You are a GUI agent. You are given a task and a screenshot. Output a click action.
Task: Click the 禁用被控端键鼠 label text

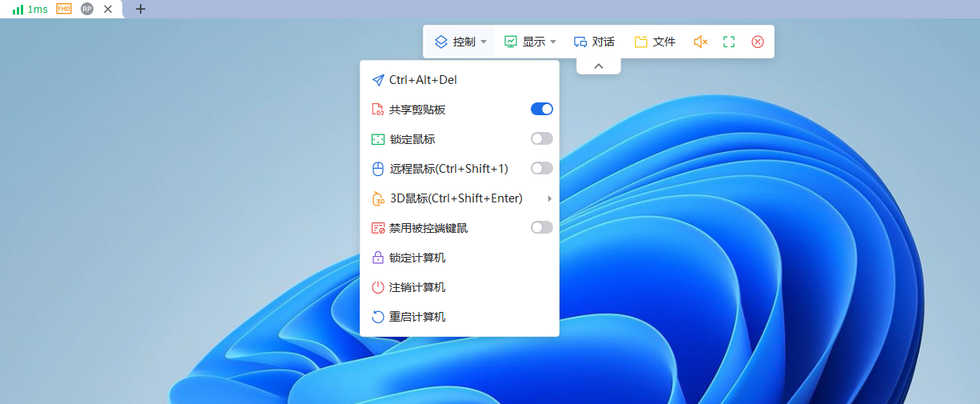[428, 228]
